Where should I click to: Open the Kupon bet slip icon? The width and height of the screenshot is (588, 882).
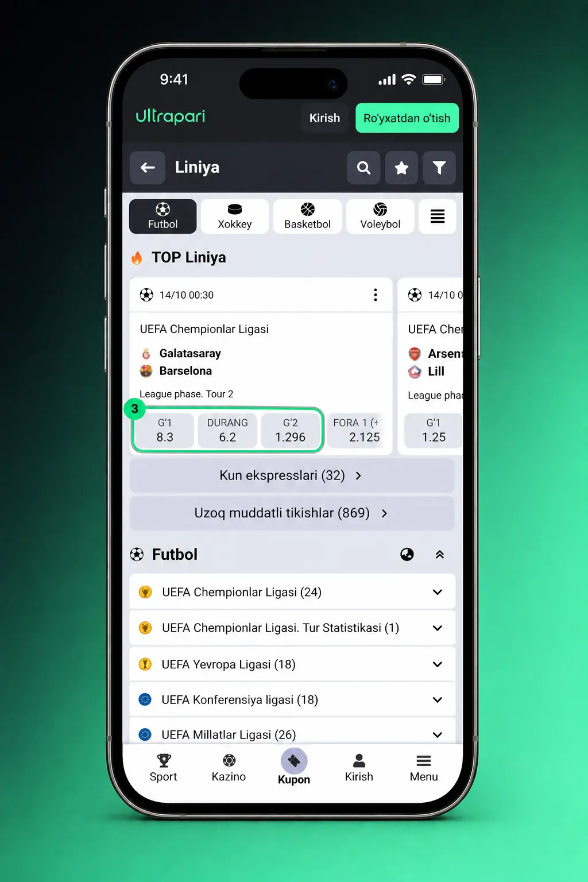tap(294, 761)
